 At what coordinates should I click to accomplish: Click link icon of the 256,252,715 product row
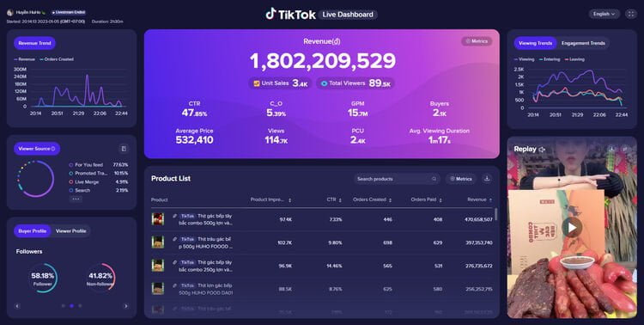tap(175, 285)
